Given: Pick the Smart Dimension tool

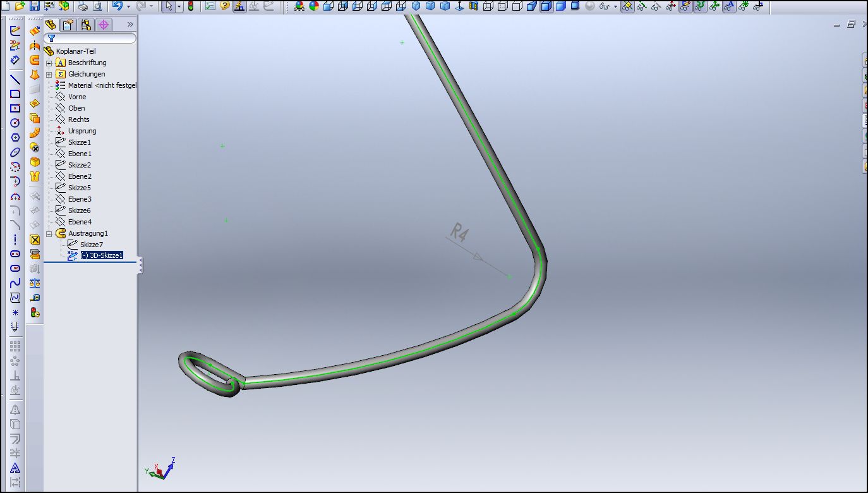Looking at the screenshot, I should coord(15,60).
